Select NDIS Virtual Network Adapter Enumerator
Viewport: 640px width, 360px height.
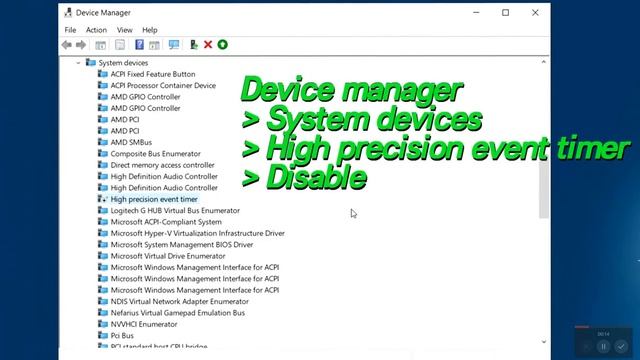pos(180,302)
